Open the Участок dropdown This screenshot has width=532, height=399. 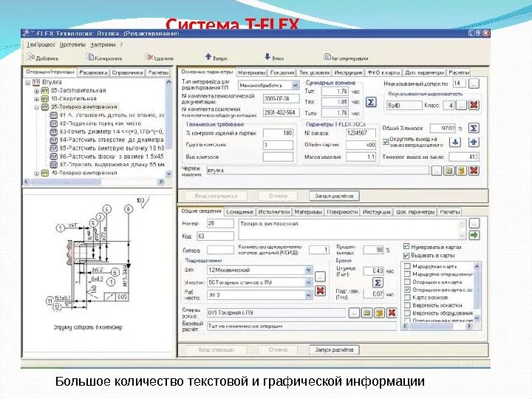pyautogui.click(x=308, y=282)
